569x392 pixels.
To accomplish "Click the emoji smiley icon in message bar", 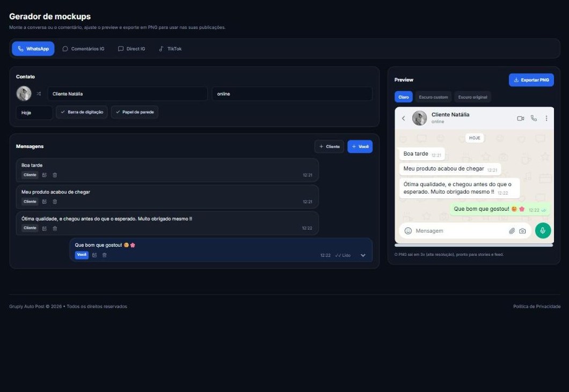I will point(408,231).
